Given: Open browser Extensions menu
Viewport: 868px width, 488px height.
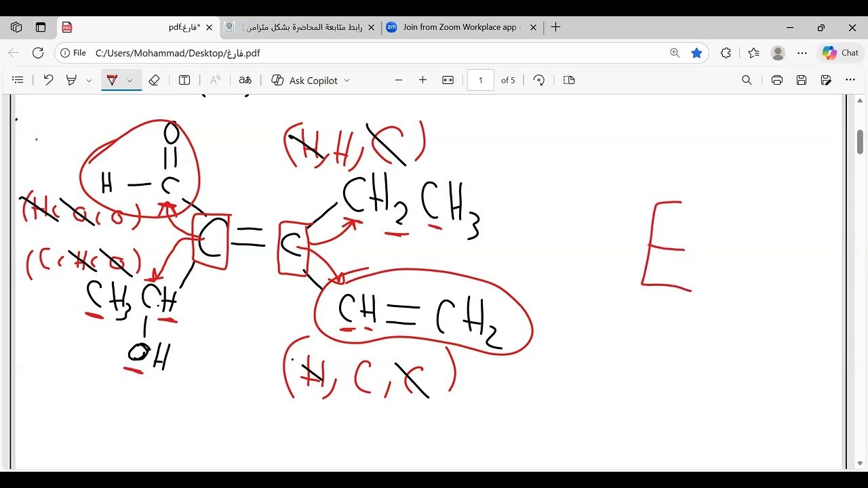Looking at the screenshot, I should [726, 53].
